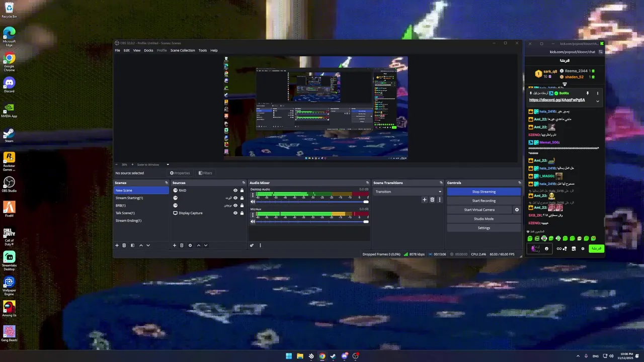644x362 pixels.
Task: Click Start Recording in Controls
Action: click(x=484, y=201)
